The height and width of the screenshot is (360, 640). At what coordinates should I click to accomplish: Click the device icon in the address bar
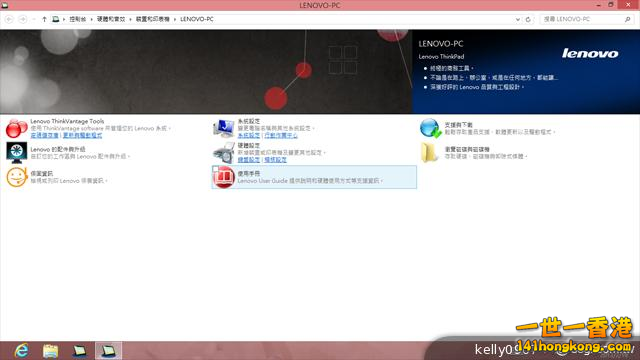click(56, 19)
